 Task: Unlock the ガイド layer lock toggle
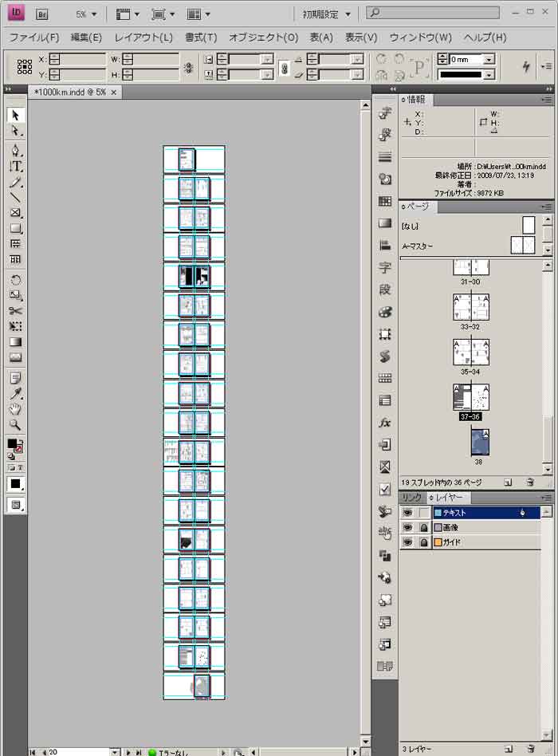click(424, 542)
